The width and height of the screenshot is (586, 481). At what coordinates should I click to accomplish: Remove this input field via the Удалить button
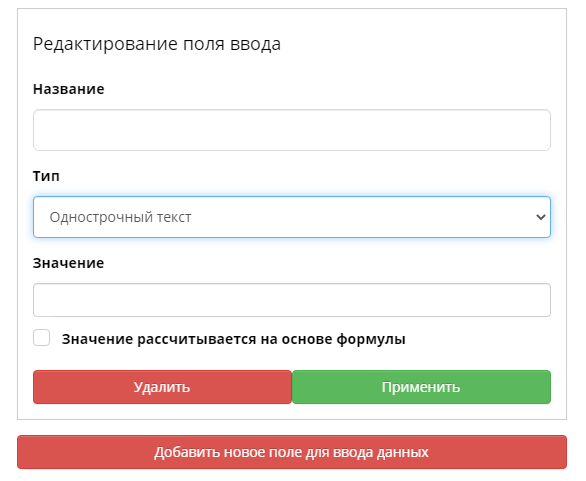(x=162, y=387)
